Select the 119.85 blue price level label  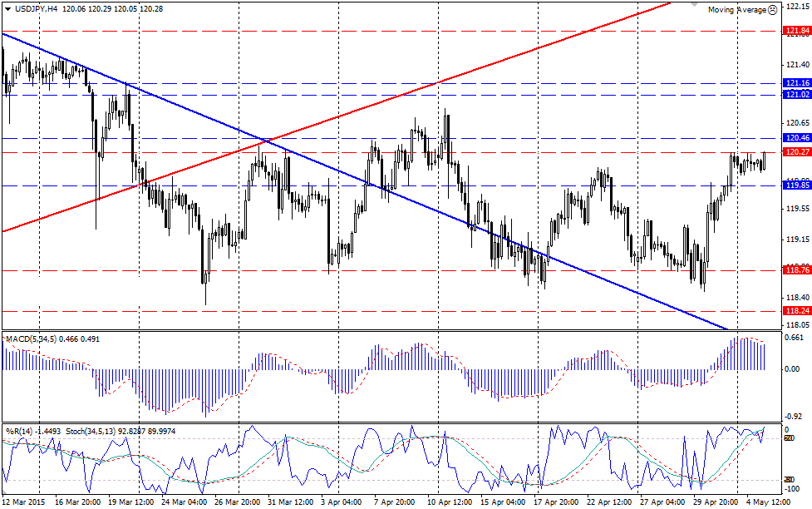(798, 185)
